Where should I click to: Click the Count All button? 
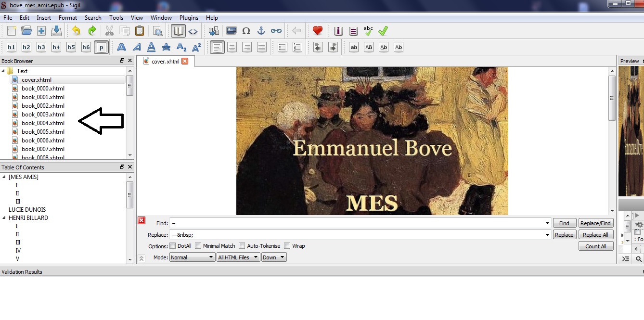pyautogui.click(x=596, y=246)
